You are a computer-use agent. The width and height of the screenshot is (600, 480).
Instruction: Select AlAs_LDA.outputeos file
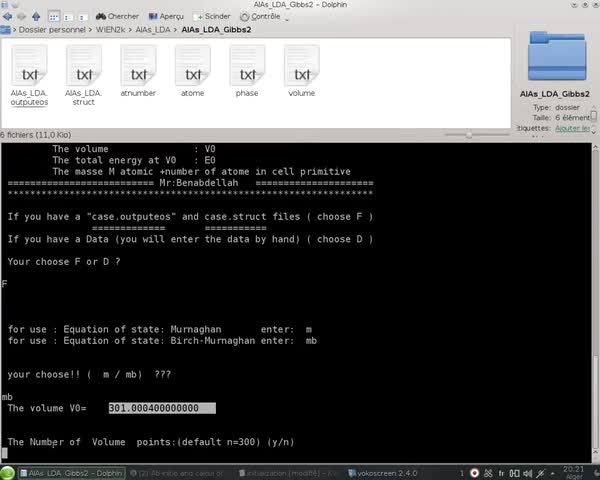pyautogui.click(x=29, y=75)
